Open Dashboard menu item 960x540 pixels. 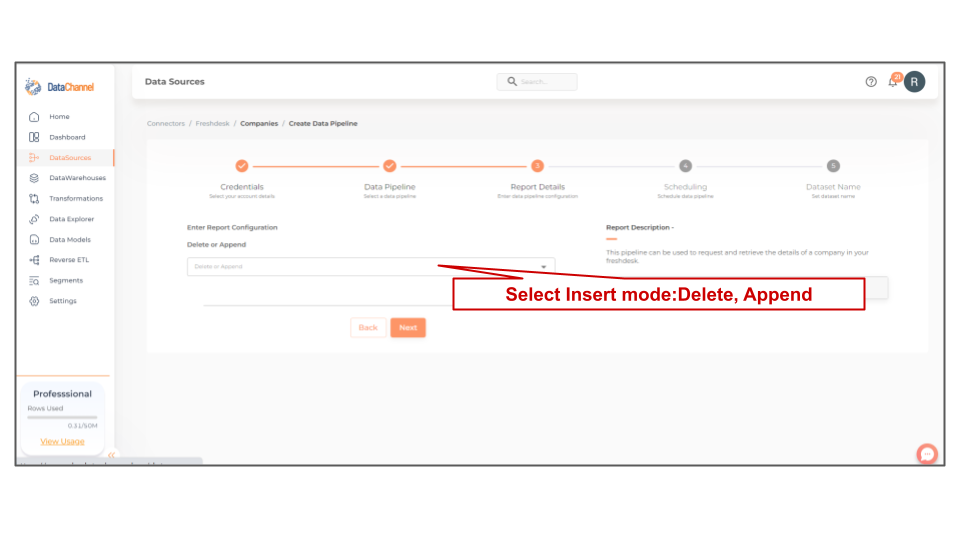tap(67, 137)
